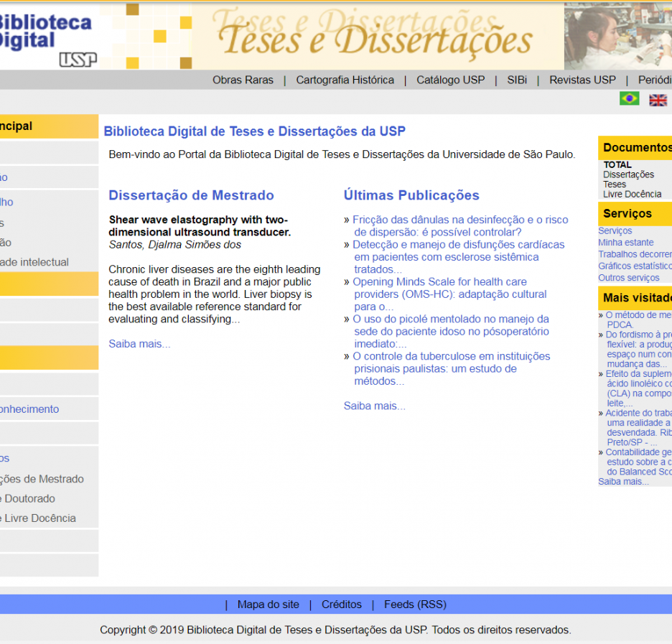Switch language to English via UK flag

pos(658,101)
